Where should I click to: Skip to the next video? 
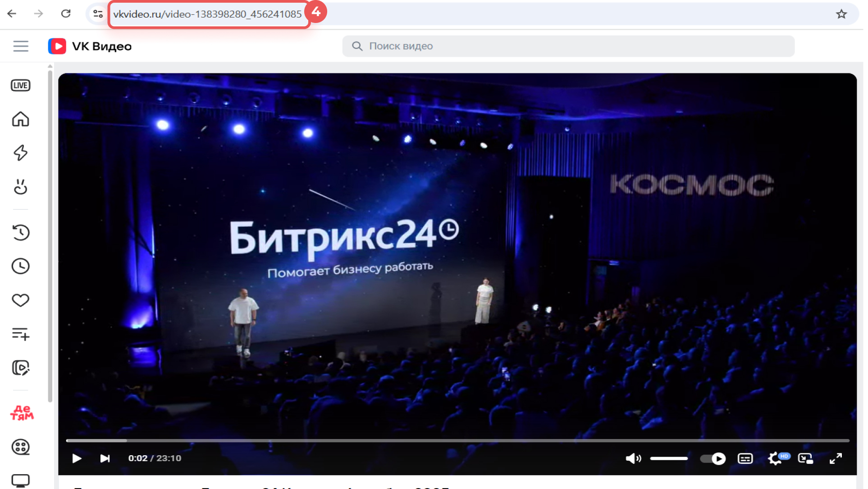coord(105,458)
